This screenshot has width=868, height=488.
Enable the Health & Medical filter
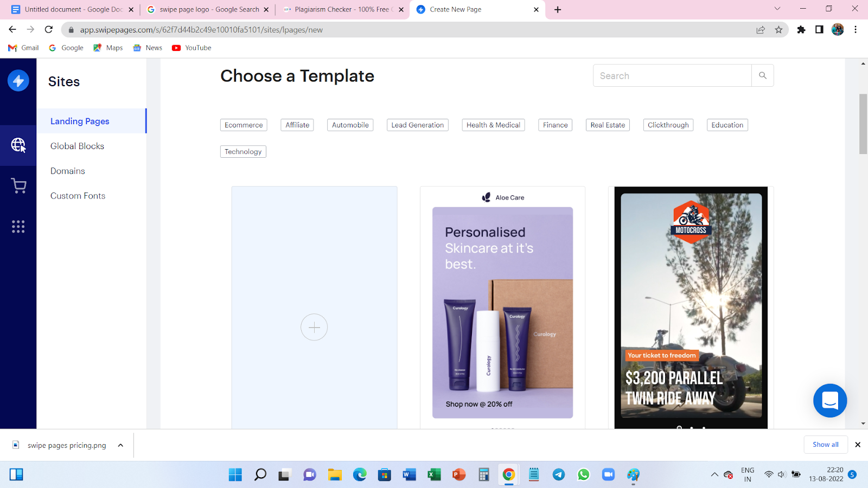[493, 125]
